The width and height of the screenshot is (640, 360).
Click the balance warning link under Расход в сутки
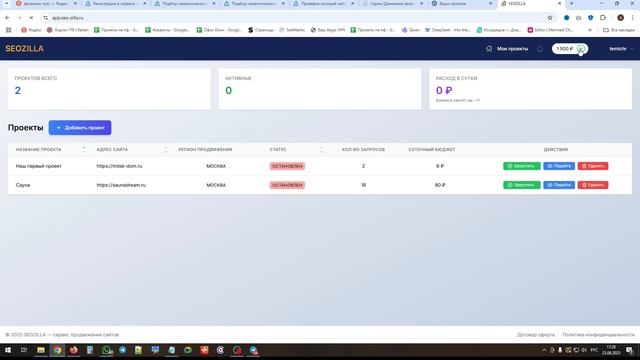(x=458, y=100)
